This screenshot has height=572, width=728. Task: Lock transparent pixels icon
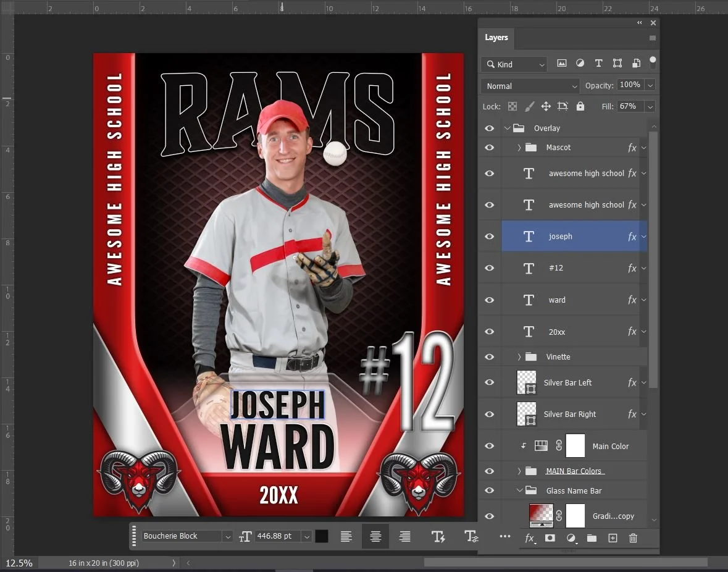click(x=512, y=106)
